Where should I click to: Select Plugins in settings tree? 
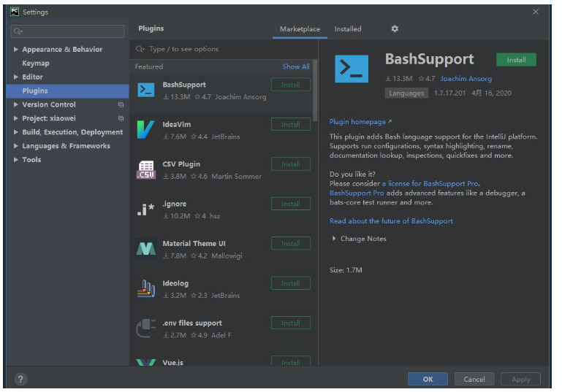(x=68, y=91)
